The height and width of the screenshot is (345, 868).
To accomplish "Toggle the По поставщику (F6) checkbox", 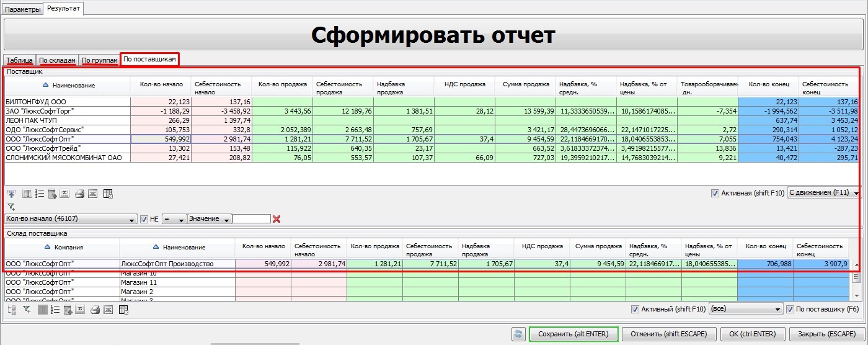I will pos(790,309).
